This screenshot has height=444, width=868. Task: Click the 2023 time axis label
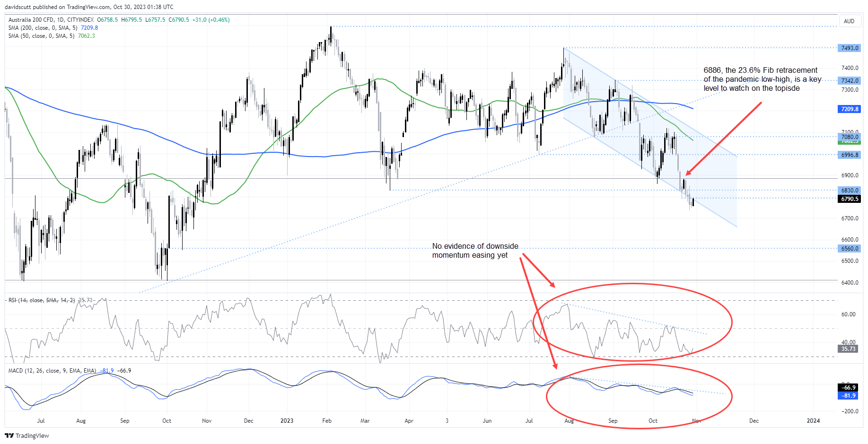(287, 421)
